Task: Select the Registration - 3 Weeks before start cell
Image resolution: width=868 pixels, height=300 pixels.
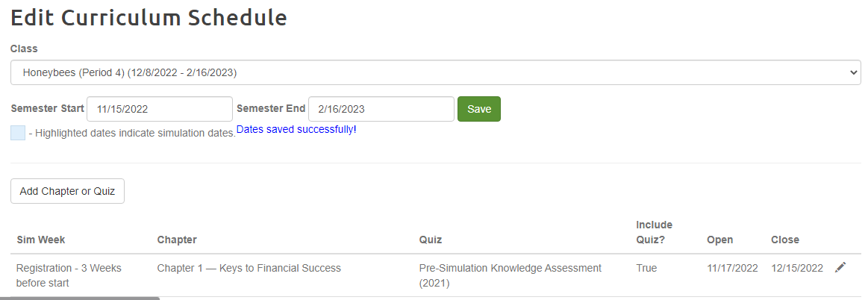Action: [x=69, y=275]
